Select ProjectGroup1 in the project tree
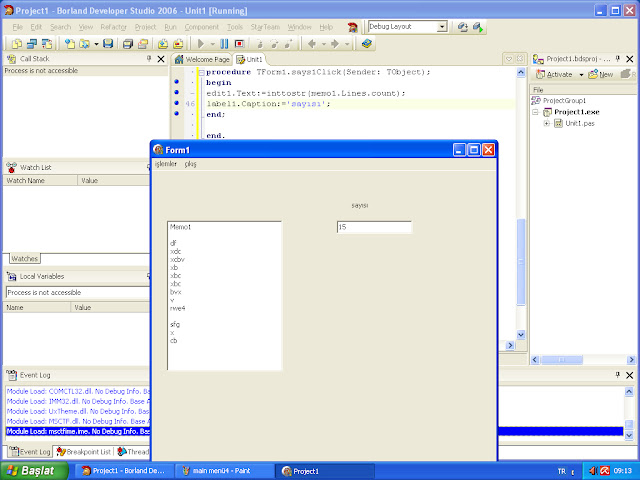 pos(564,100)
